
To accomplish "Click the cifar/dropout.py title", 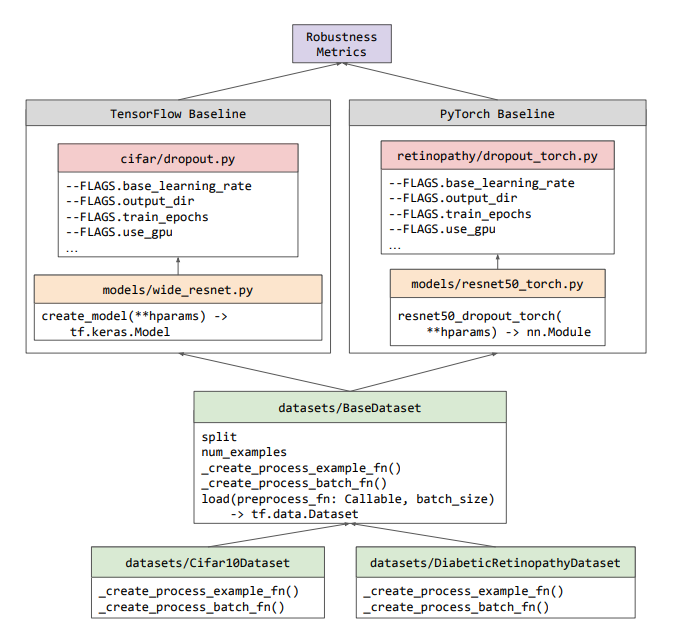I will 178,158.
